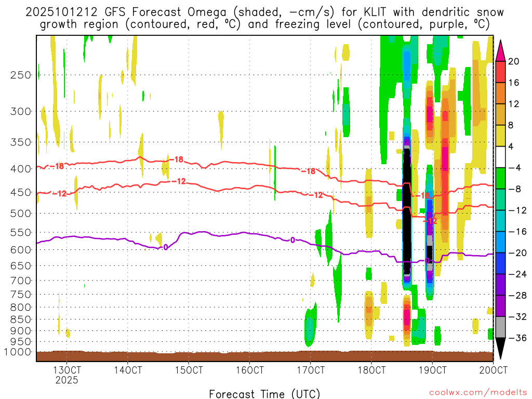Click the 300 pressure level label

coord(21,111)
